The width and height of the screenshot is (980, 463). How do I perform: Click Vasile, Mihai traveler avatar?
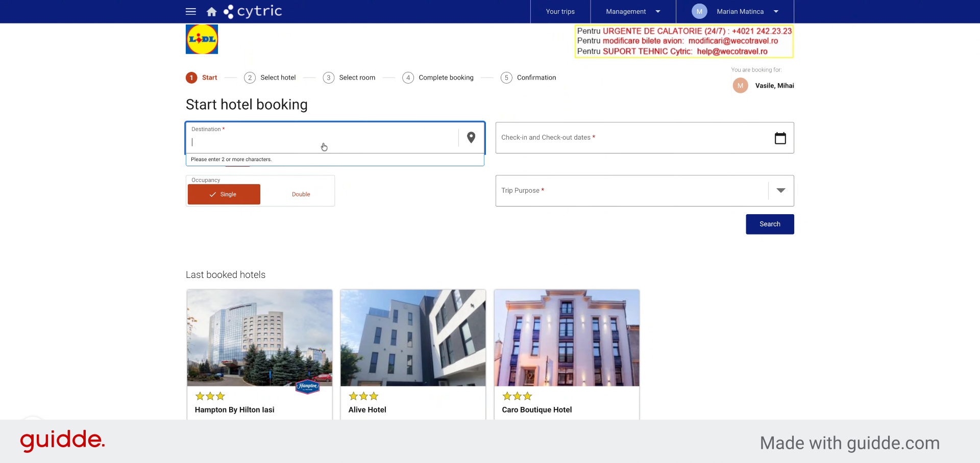pos(740,86)
